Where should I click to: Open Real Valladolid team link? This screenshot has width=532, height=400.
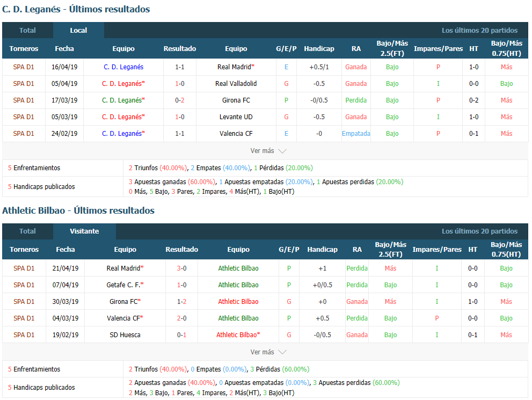(x=236, y=83)
